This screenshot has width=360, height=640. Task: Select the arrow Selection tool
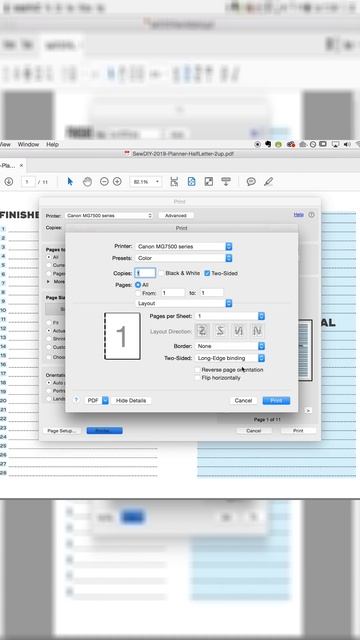[70, 182]
